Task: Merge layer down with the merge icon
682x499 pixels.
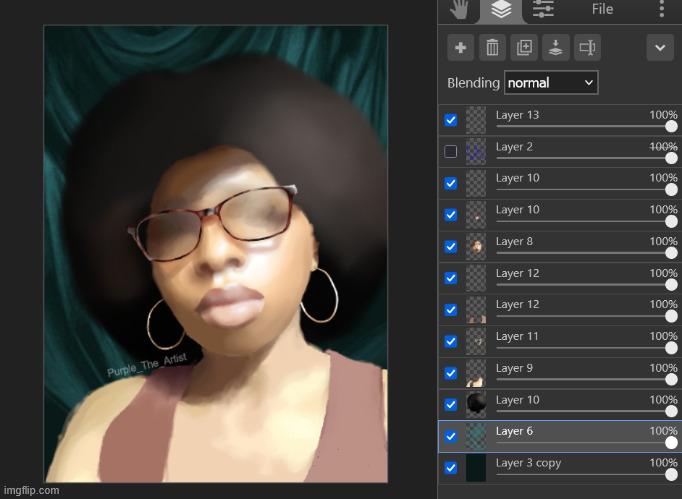Action: pos(555,47)
